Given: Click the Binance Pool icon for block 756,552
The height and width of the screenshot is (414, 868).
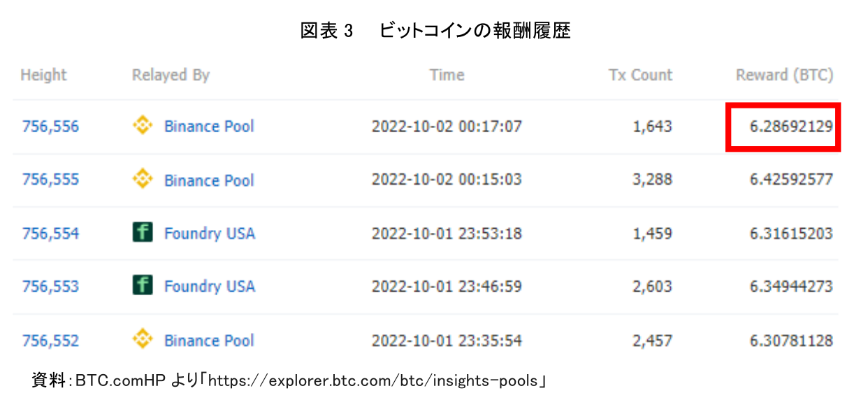Looking at the screenshot, I should [x=143, y=341].
